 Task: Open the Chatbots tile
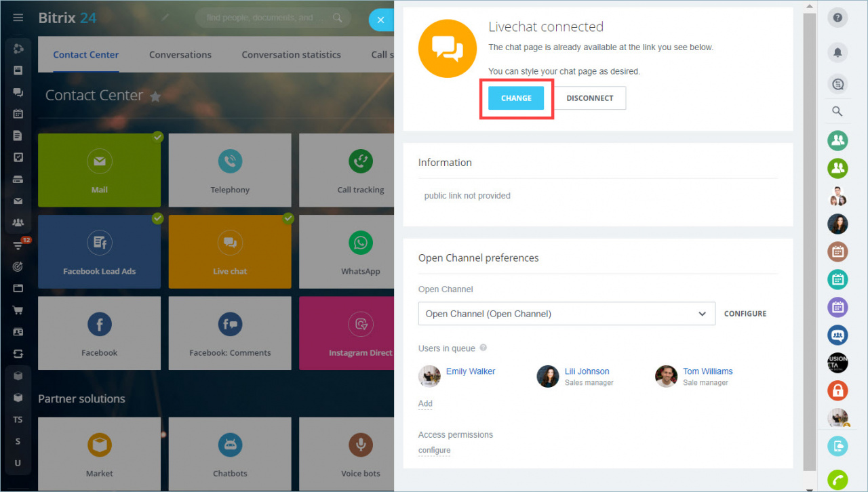click(x=230, y=453)
